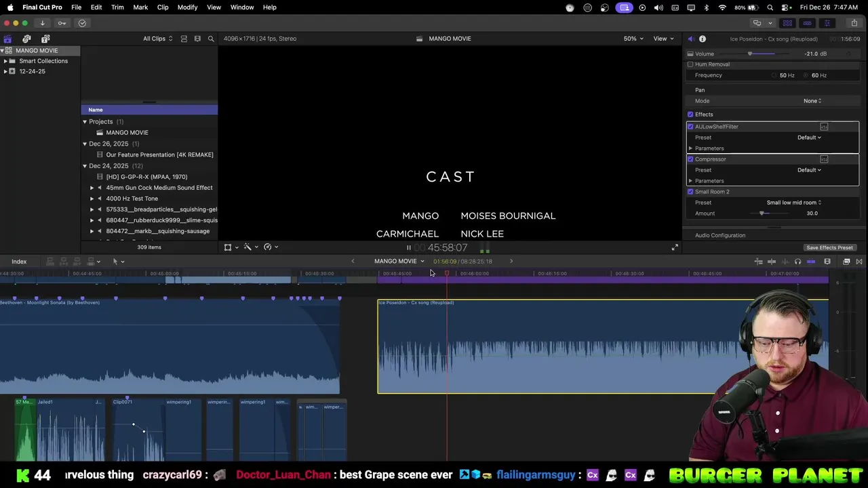The width and height of the screenshot is (868, 488).
Task: Open the Info inspector icon
Action: 703,39
